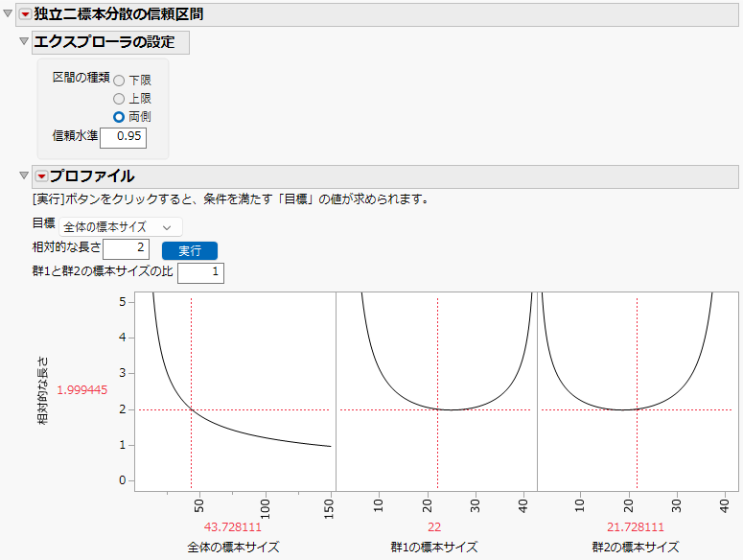The height and width of the screenshot is (560, 743).
Task: Open red triangle menu for 独立二標本分散の信頼区間
Action: [25, 14]
